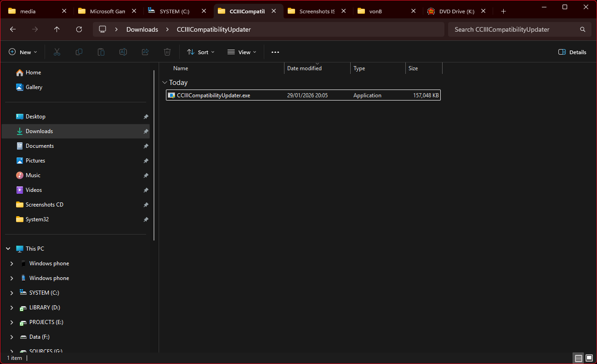This screenshot has width=597, height=364.
Task: Expand the SYSTEM (C:) drive tree
Action: coord(11,293)
